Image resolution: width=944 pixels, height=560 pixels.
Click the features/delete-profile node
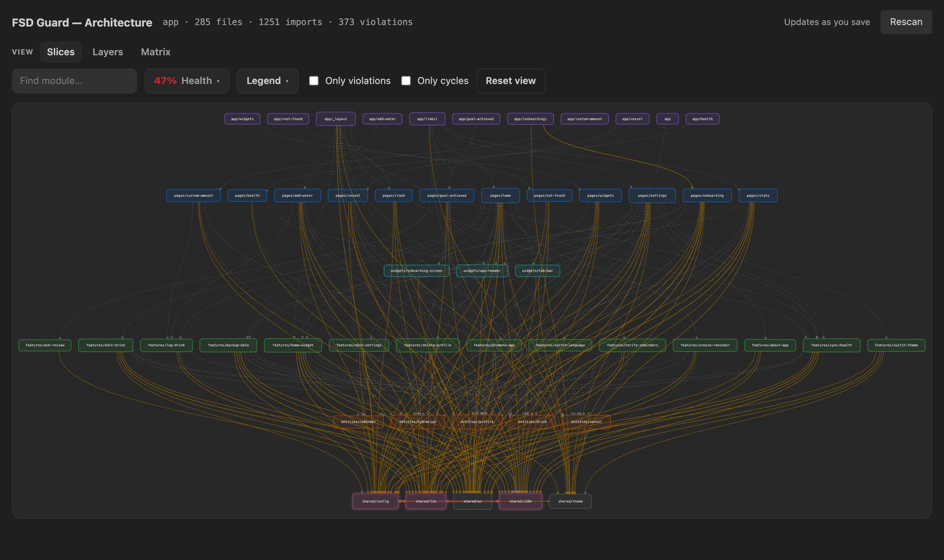tap(428, 345)
